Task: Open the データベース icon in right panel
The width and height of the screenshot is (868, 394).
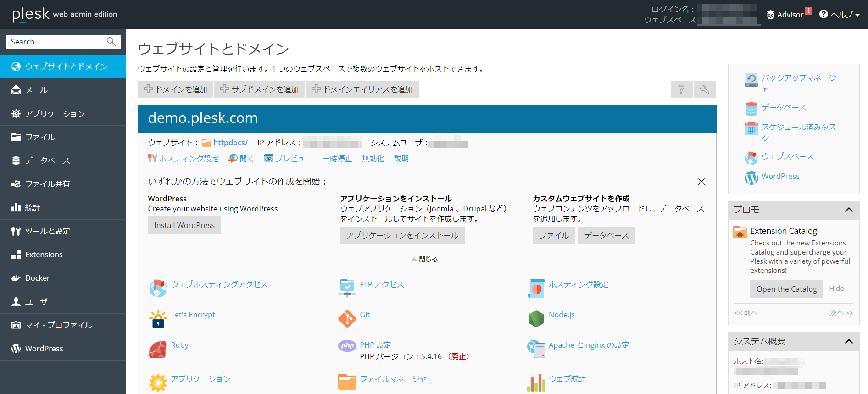Action: pos(751,109)
